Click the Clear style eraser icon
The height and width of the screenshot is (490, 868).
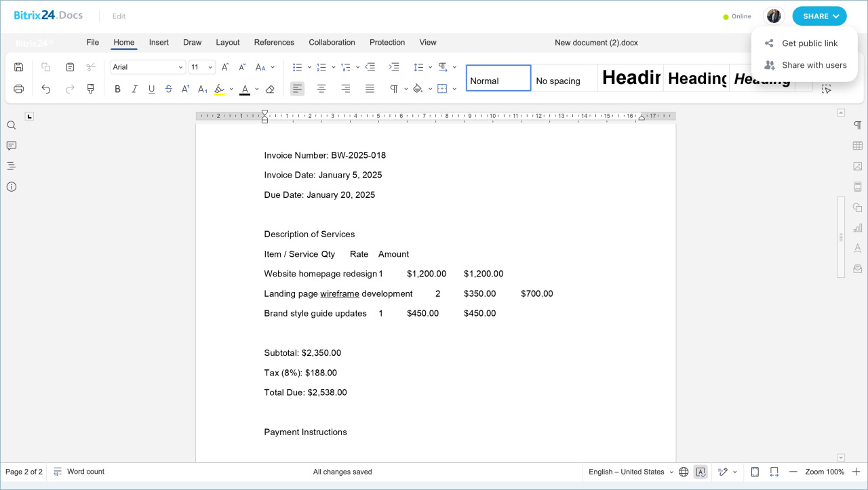[x=270, y=89]
